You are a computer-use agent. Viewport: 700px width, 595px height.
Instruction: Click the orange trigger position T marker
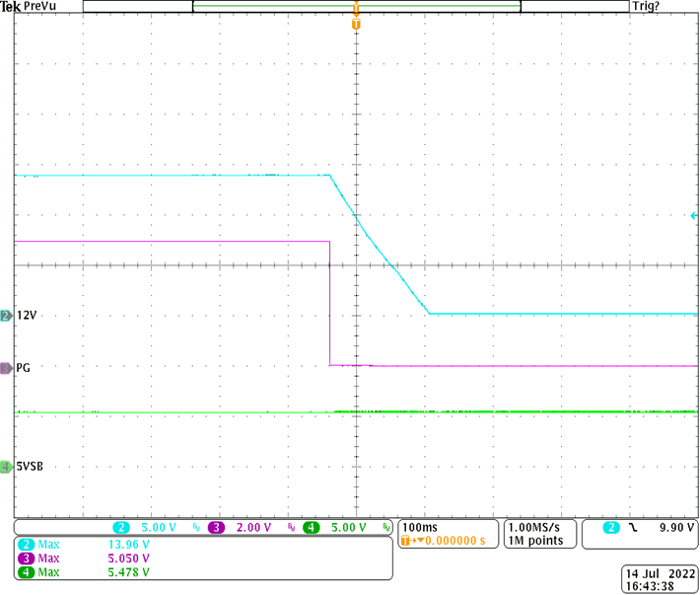(x=356, y=22)
